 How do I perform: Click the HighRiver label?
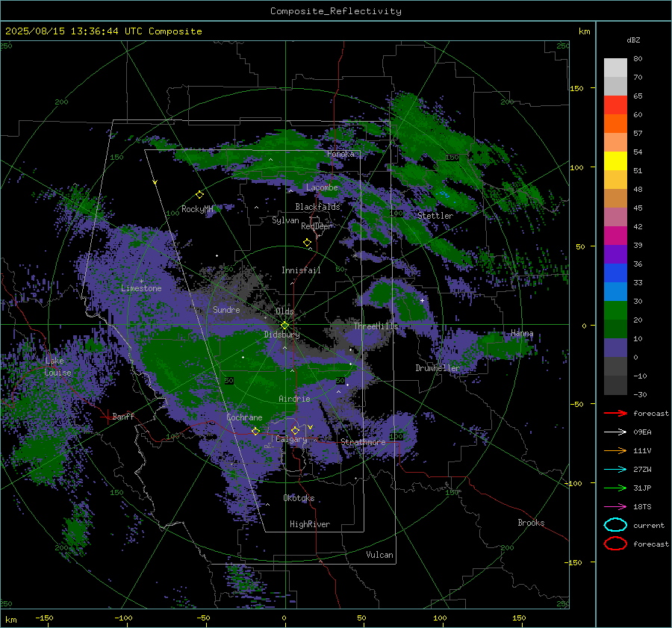tap(310, 524)
